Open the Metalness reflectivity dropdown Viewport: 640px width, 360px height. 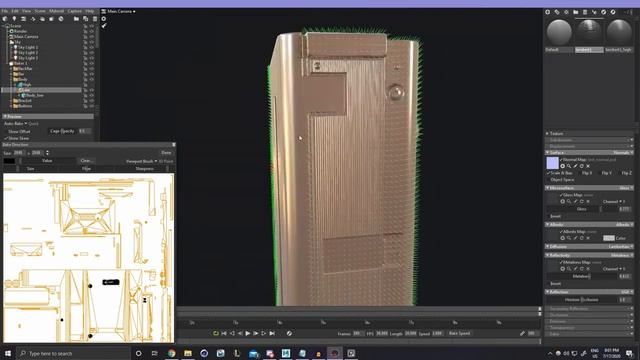pos(621,255)
